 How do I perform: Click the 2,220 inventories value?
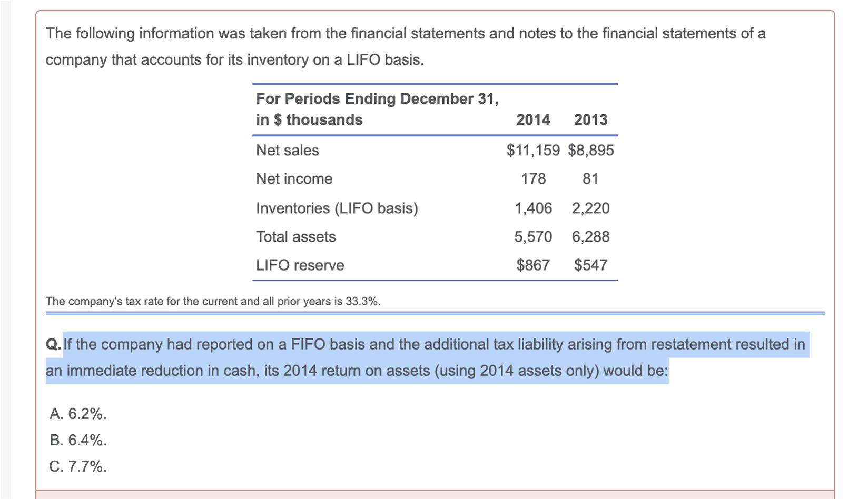click(590, 208)
